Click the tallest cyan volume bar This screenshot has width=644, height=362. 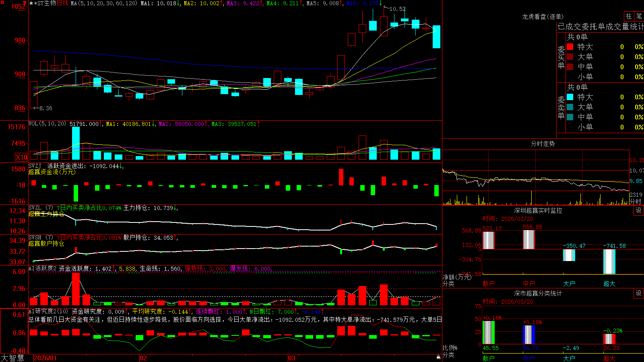[x=76, y=144]
